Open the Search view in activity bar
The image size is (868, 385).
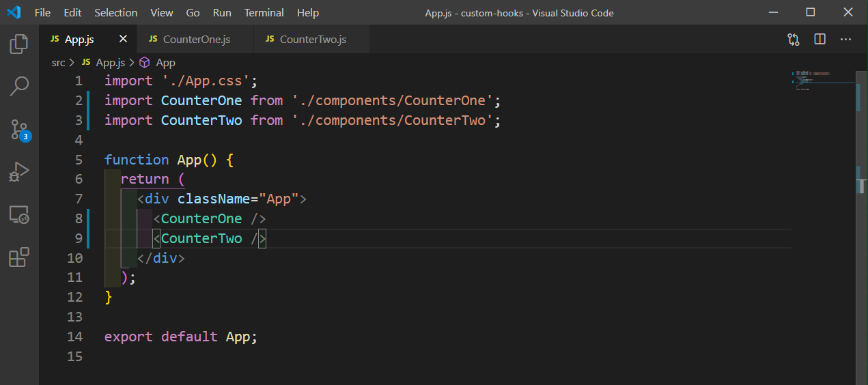click(x=19, y=87)
